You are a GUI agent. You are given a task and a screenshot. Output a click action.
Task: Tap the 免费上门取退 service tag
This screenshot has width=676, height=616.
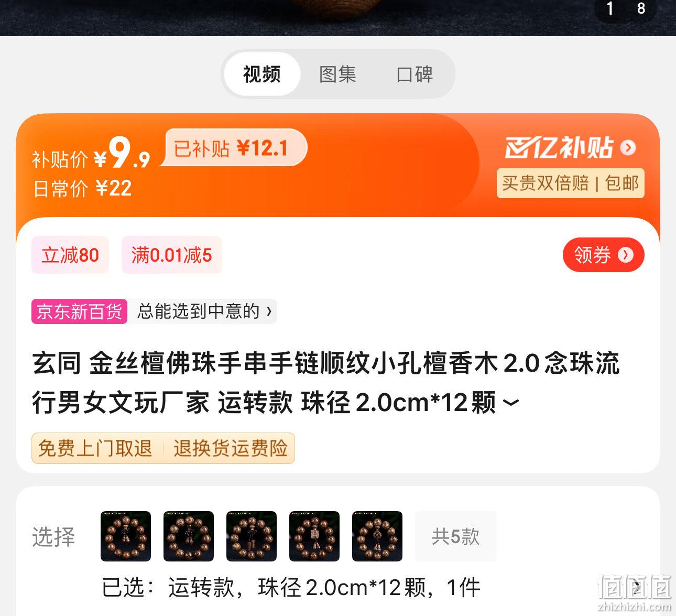point(95,448)
